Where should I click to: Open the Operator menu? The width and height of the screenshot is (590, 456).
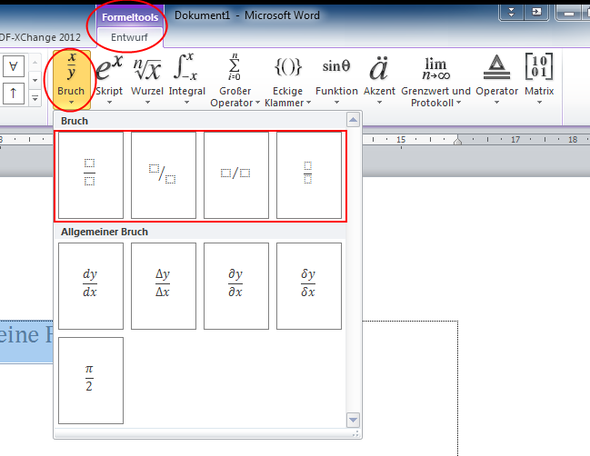[x=497, y=79]
